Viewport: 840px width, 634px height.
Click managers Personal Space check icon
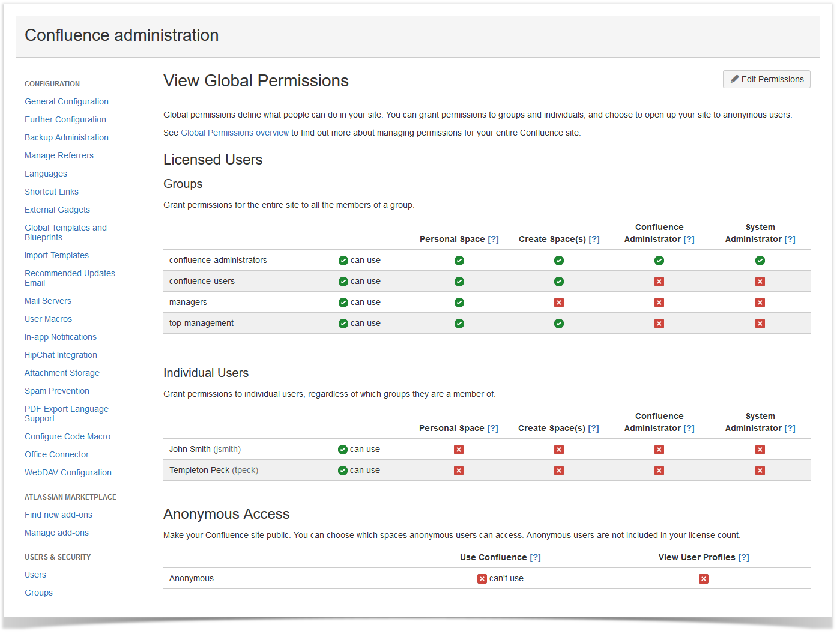click(x=459, y=303)
